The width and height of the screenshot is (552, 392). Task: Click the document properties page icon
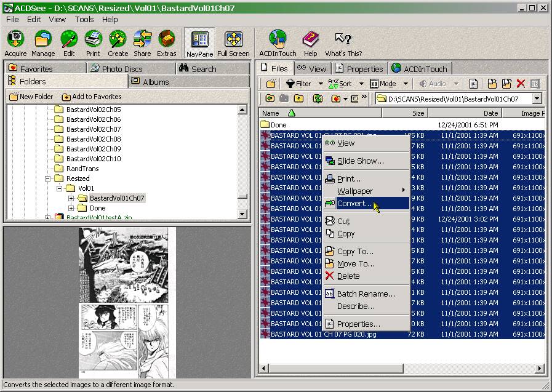point(473,84)
